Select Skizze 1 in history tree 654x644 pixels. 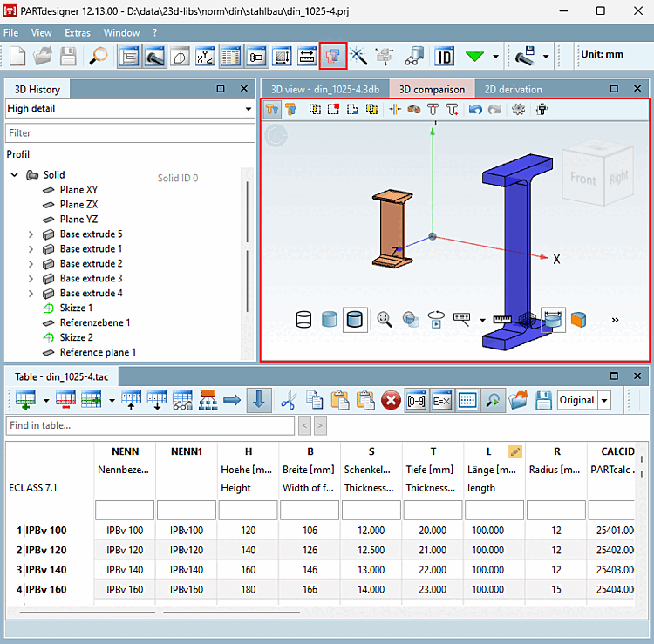[x=76, y=308]
